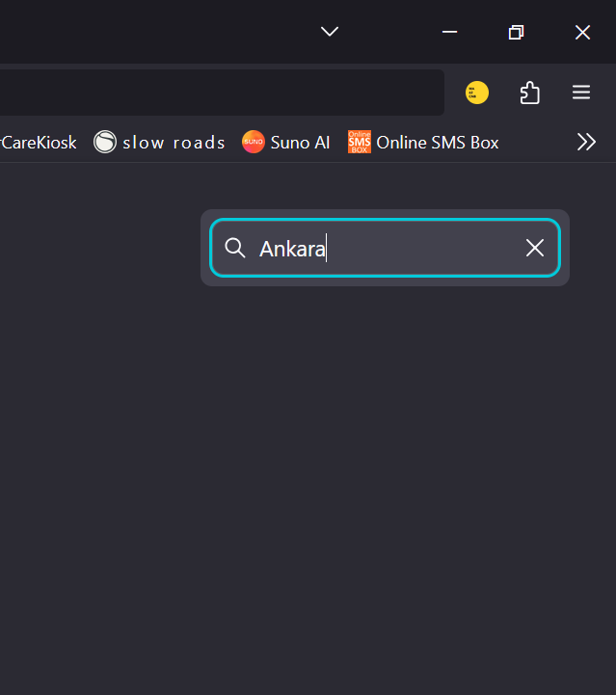The image size is (616, 695).
Task: Show more bookmarks with double chevron
Action: (x=586, y=143)
